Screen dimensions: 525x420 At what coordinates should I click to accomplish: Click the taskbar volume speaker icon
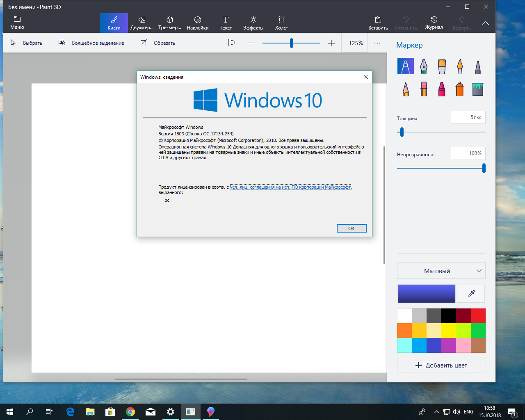[456, 412]
